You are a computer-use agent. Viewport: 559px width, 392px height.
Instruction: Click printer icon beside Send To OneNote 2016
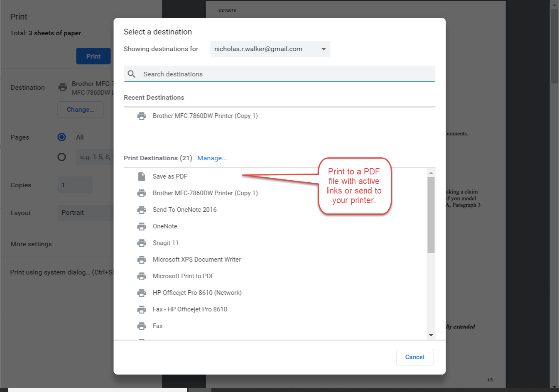click(142, 210)
